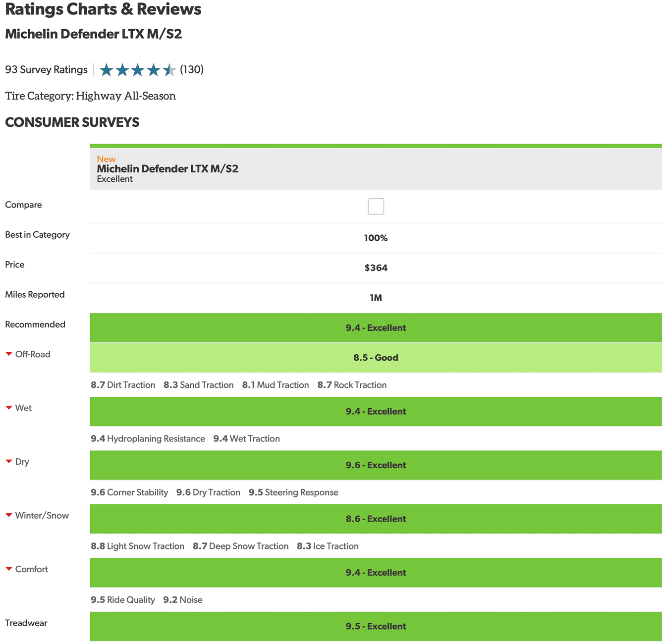Click 9.4 Wet Traction sub-rating

[x=247, y=438]
